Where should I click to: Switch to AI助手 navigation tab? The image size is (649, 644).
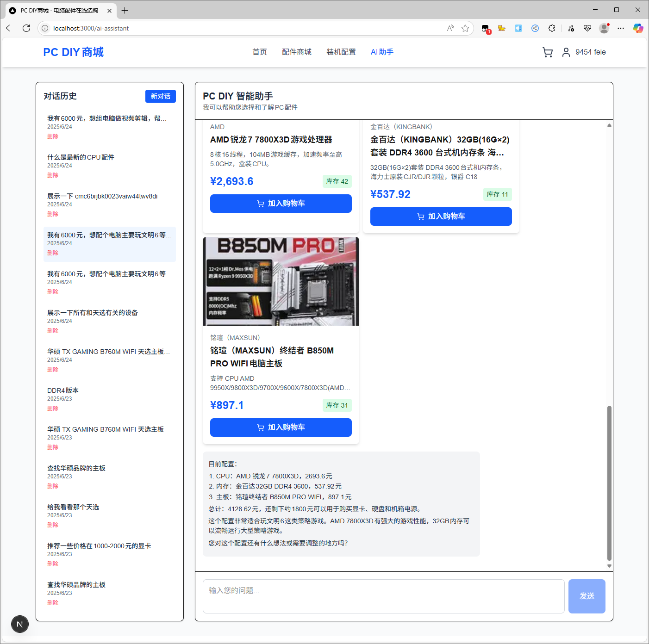click(x=382, y=52)
